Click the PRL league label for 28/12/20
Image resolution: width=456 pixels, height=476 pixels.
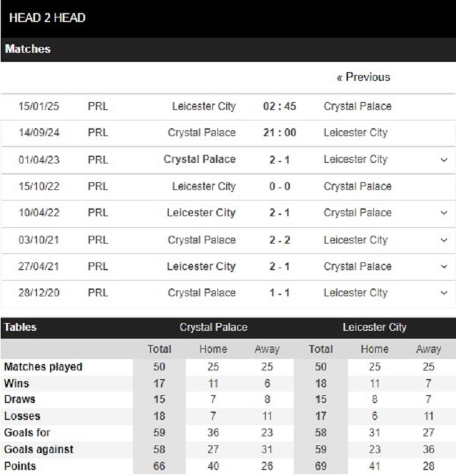[98, 293]
